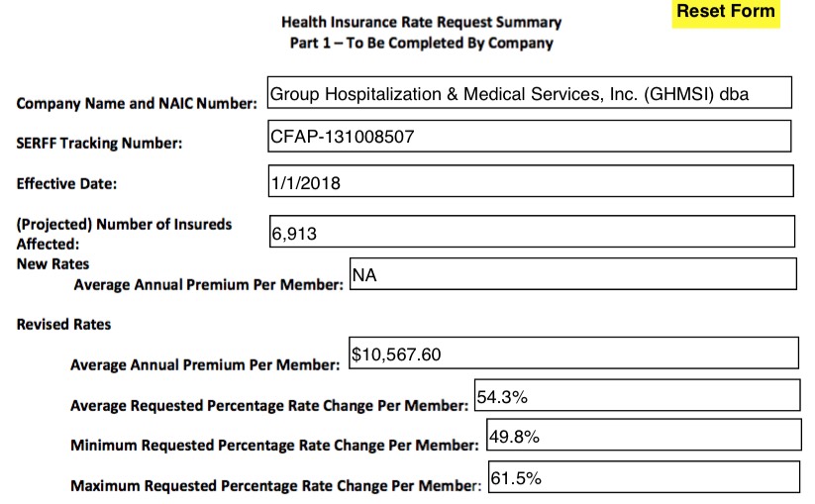Click the Effective Date field showing 1/1/2018

pos(532,181)
